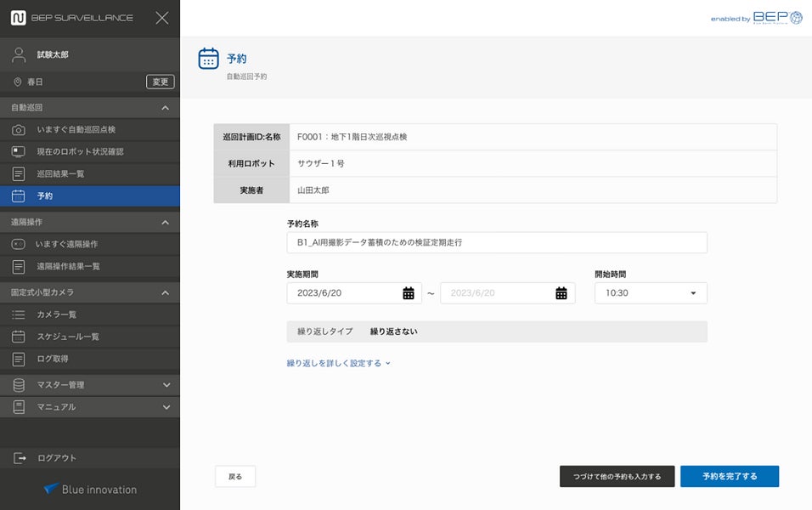Click the 自動巡回予約 subtitle text
Screen dimensions: 812x510
246,76
